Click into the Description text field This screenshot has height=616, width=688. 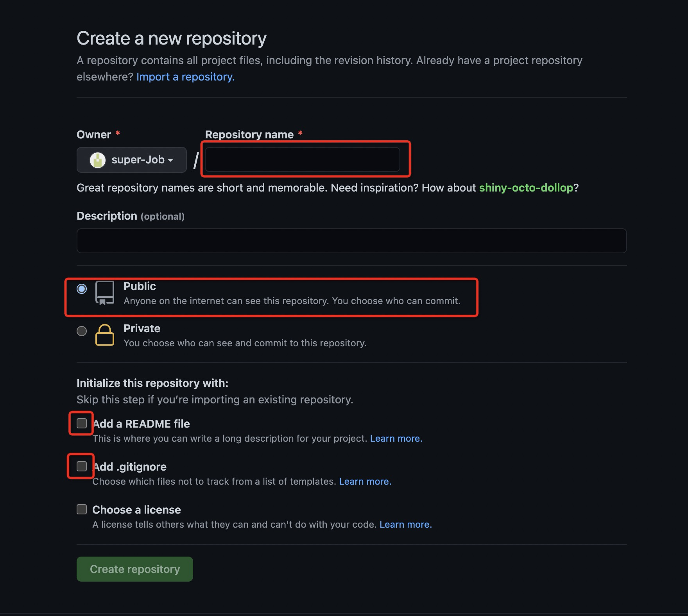(x=352, y=241)
